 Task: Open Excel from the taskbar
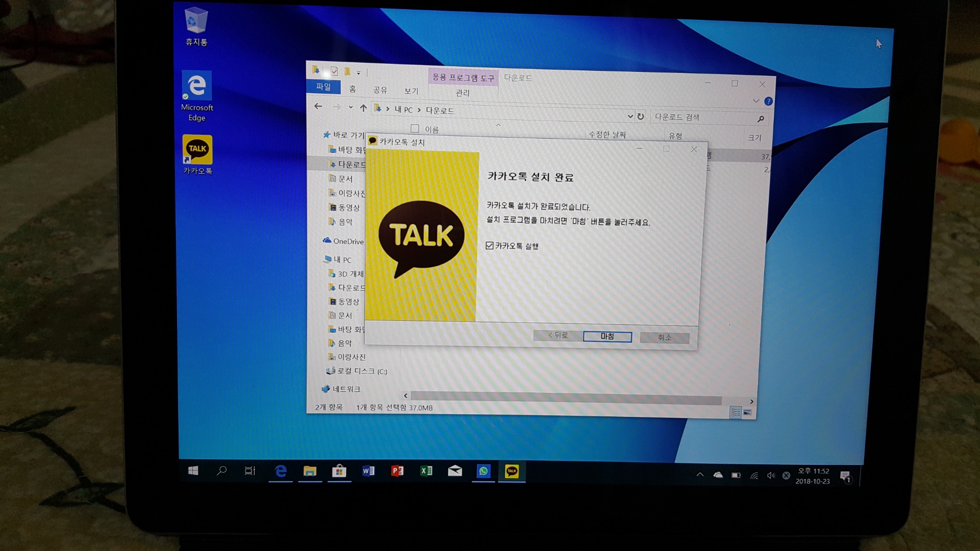[x=426, y=471]
